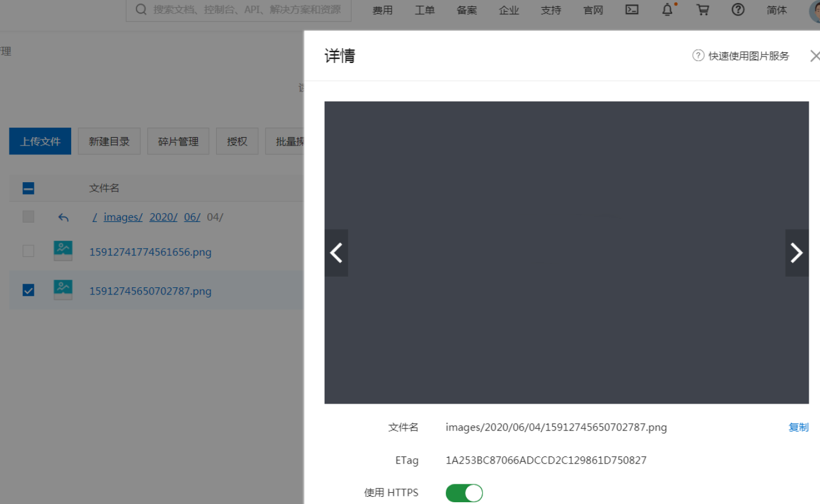Screen dimensions: 820x504
Task: Click the top search input field
Action: 239,10
